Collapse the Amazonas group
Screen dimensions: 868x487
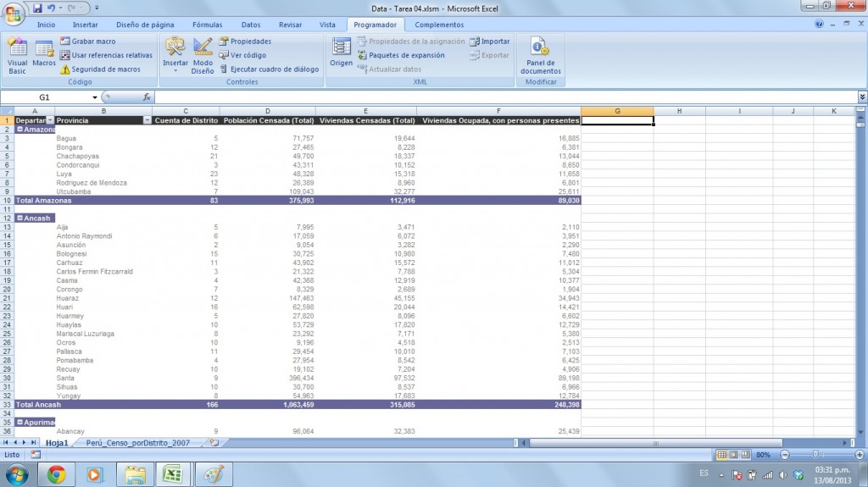click(x=19, y=129)
